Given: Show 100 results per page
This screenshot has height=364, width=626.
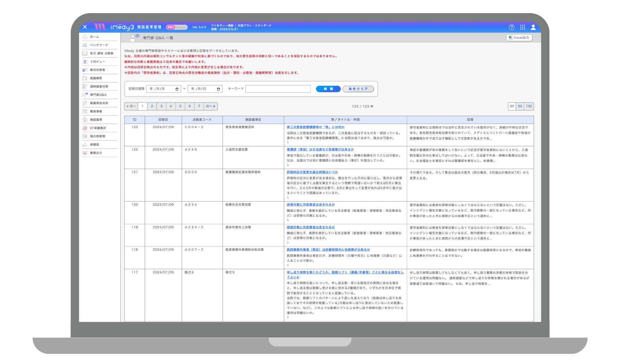Looking at the screenshot, I should 529,106.
